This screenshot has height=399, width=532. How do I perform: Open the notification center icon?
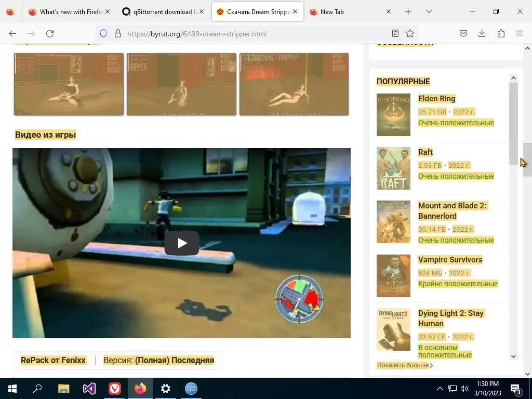[515, 389]
